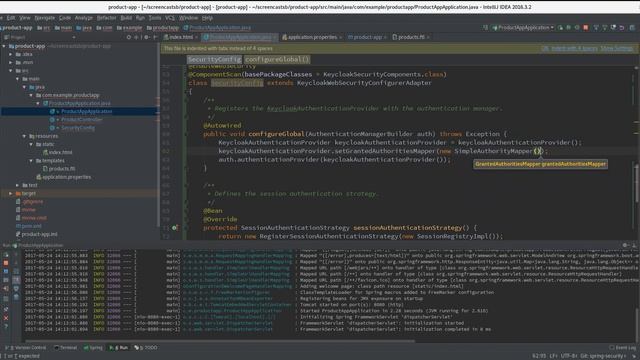This screenshot has width=640, height=360.
Task: Open the Analyze menu
Action: [x=84, y=18]
